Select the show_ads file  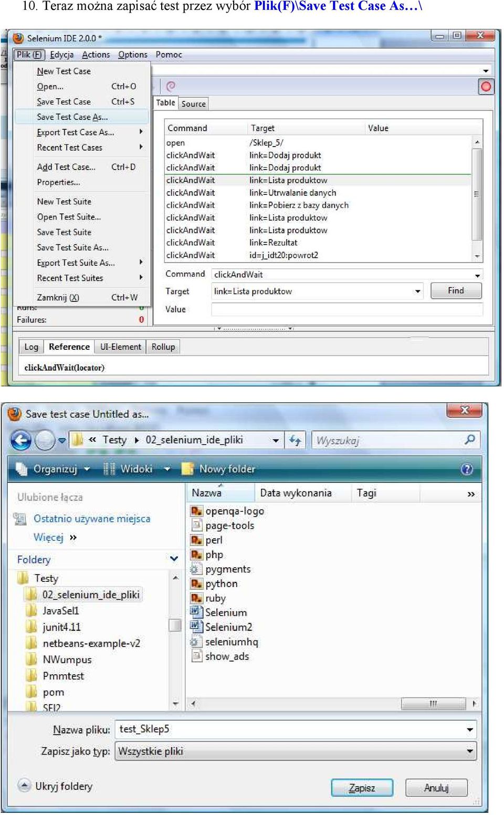coord(220,656)
